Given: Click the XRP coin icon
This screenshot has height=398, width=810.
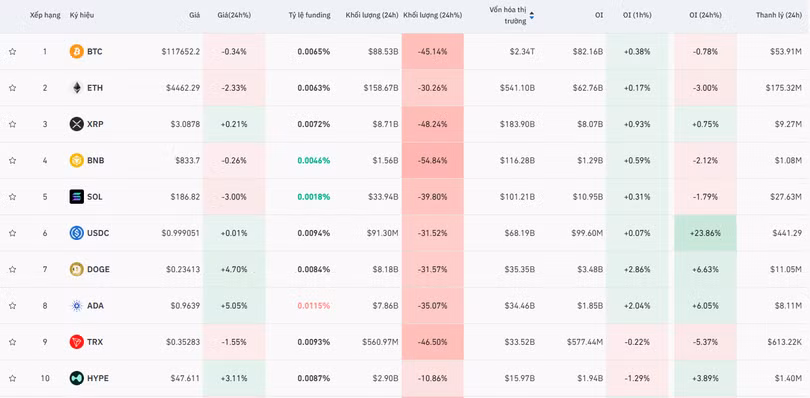Looking at the screenshot, I should (x=76, y=124).
